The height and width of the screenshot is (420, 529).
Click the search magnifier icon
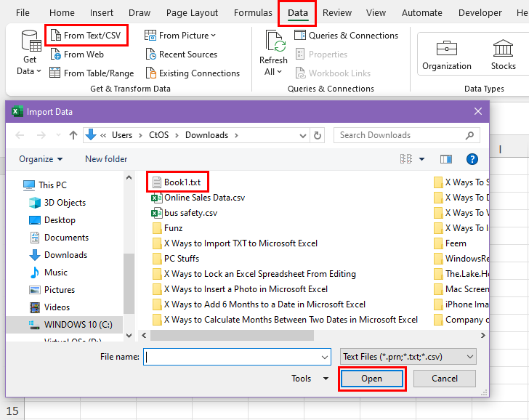coord(469,136)
